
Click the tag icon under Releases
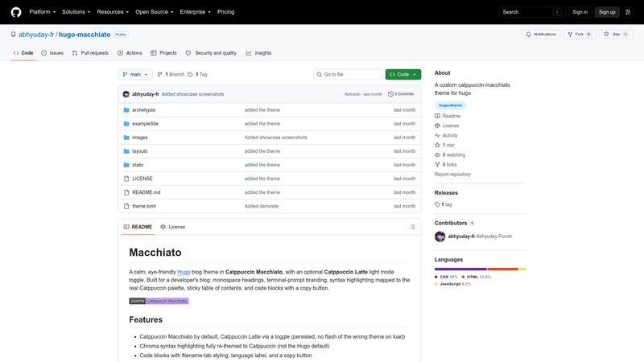click(x=437, y=204)
